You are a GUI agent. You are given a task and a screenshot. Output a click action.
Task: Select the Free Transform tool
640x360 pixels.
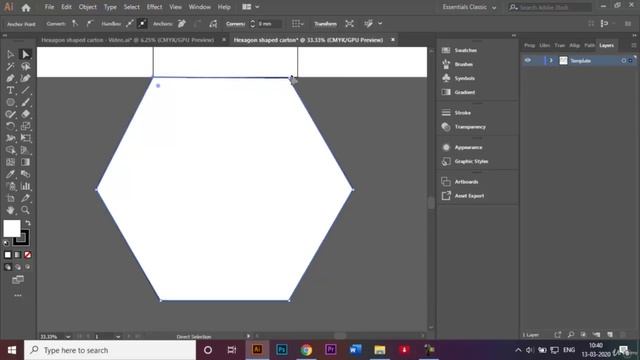click(25, 138)
